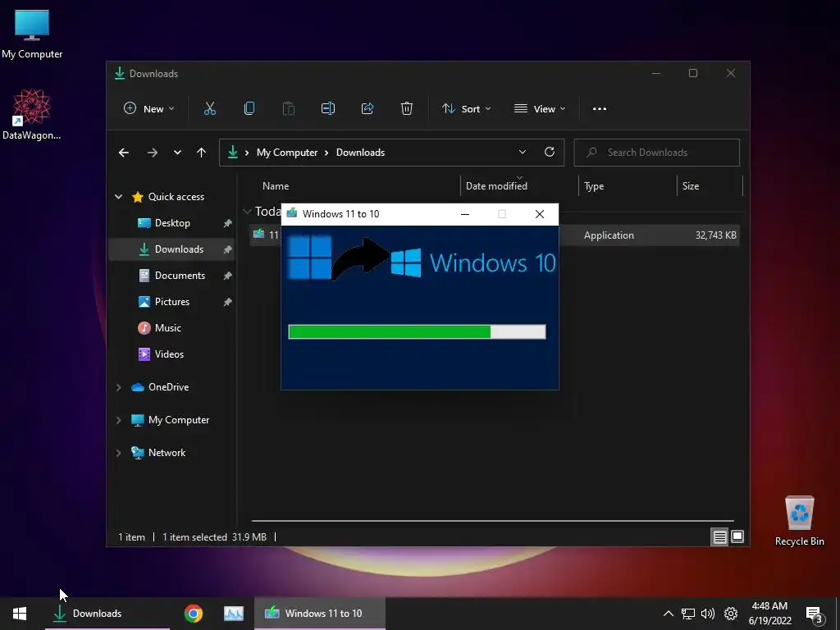
Task: Open the View dropdown menu
Action: pos(540,109)
